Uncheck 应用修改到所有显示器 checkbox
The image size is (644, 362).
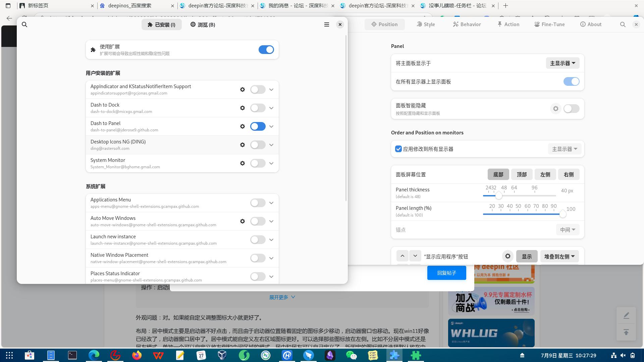pos(398,149)
